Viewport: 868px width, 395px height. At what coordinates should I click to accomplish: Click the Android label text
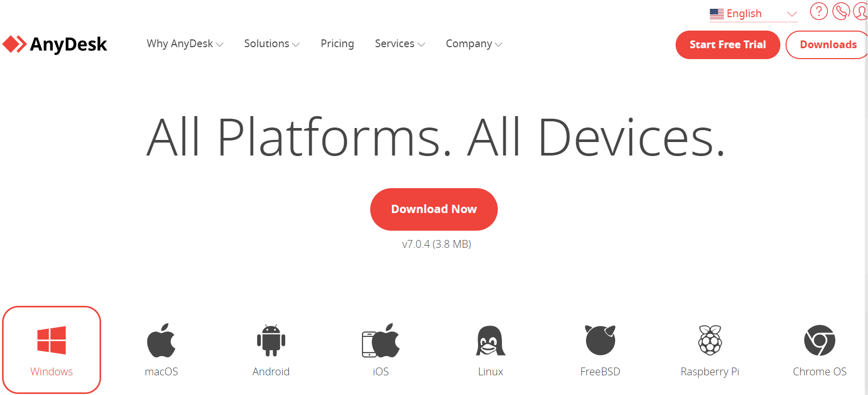271,372
